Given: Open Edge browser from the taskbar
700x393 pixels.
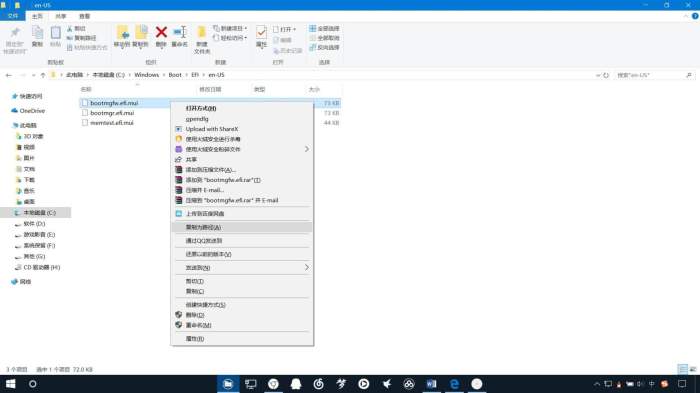Looking at the screenshot, I should pyautogui.click(x=454, y=384).
